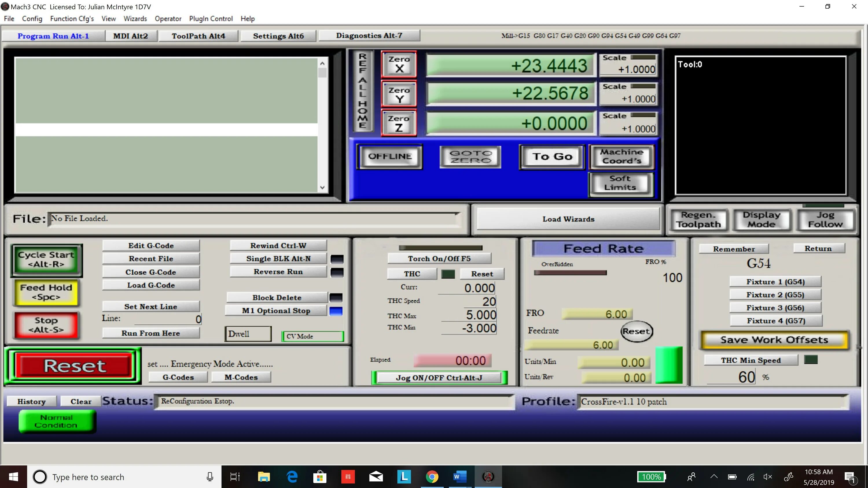Click the Feed Hold Spc button

[46, 292]
